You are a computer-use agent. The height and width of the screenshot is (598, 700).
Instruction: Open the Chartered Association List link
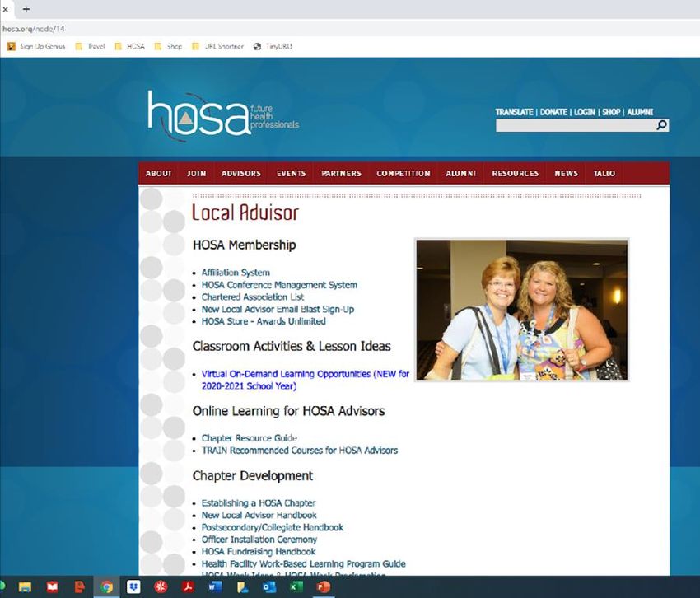(253, 297)
